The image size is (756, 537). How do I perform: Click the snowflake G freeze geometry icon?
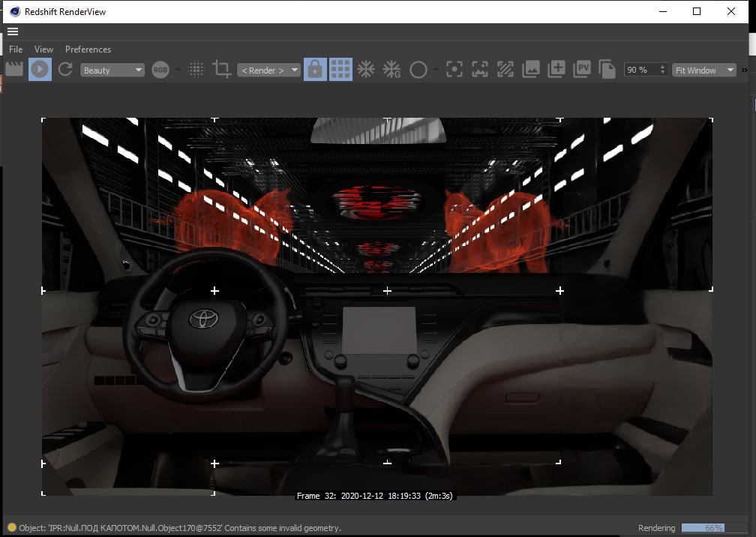391,70
